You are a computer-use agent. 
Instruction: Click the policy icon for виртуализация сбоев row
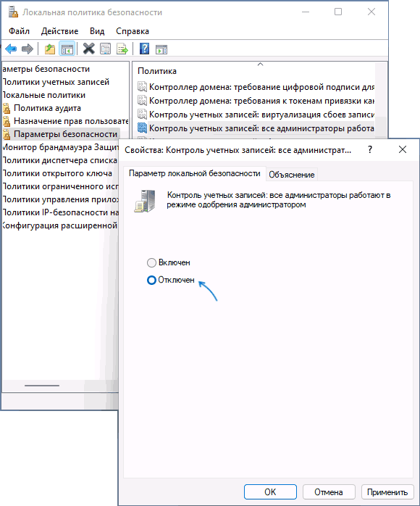coord(142,115)
